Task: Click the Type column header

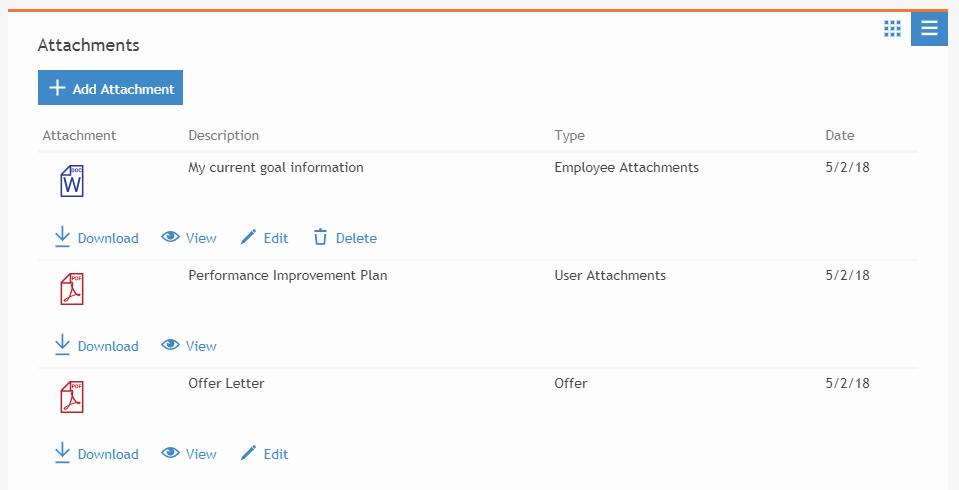Action: coord(569,135)
